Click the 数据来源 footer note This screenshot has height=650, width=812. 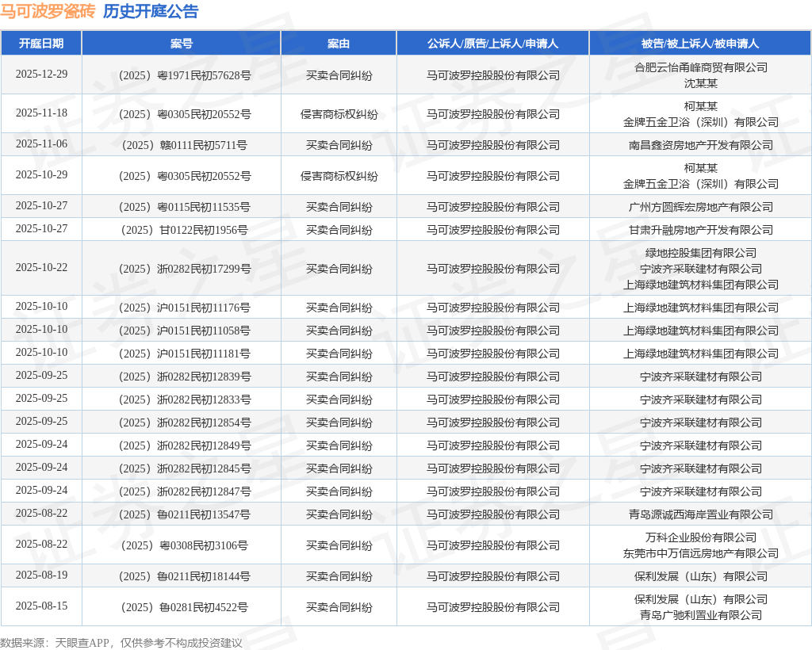(121, 643)
